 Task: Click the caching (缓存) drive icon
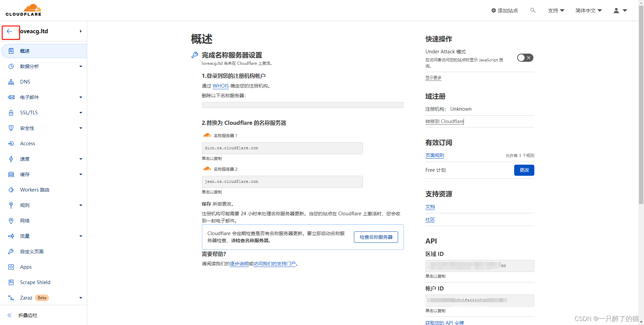tap(11, 174)
